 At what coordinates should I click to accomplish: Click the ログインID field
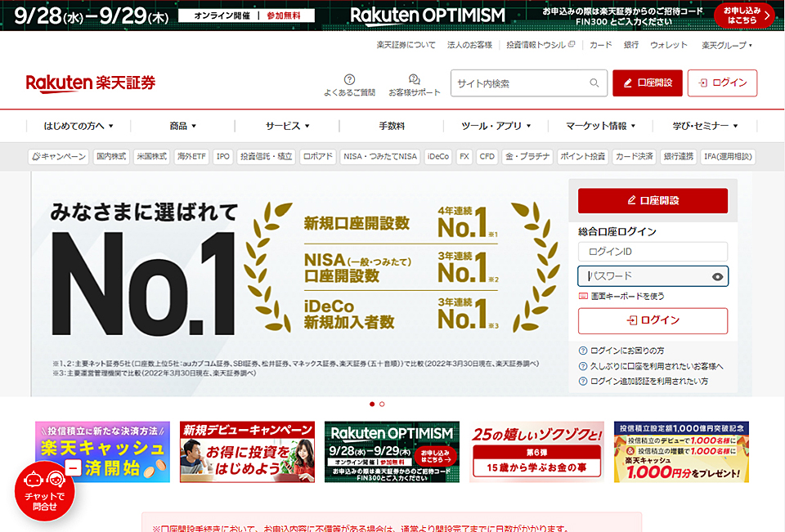coord(653,252)
